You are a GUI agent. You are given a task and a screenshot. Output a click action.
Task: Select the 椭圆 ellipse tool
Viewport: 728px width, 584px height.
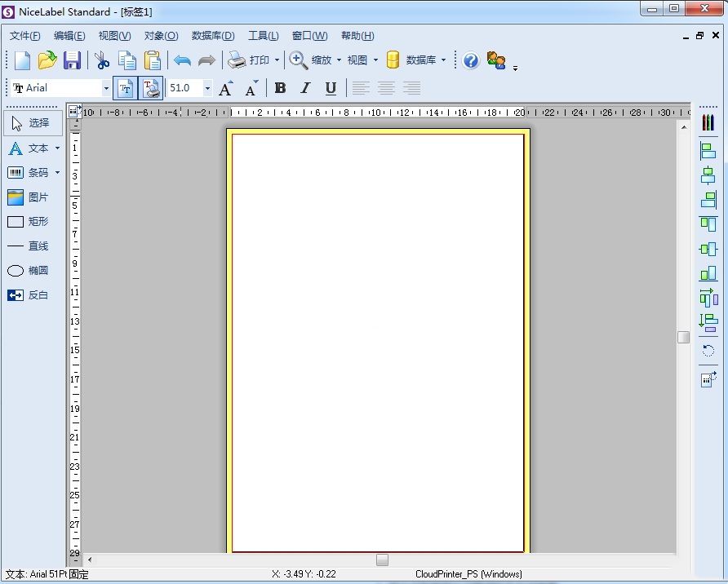[x=29, y=271]
